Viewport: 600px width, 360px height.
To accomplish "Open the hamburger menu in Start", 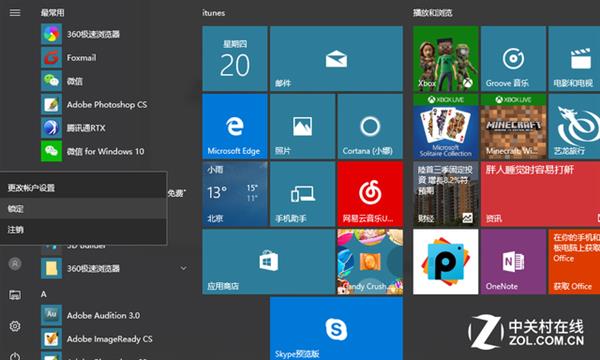I will (x=15, y=13).
